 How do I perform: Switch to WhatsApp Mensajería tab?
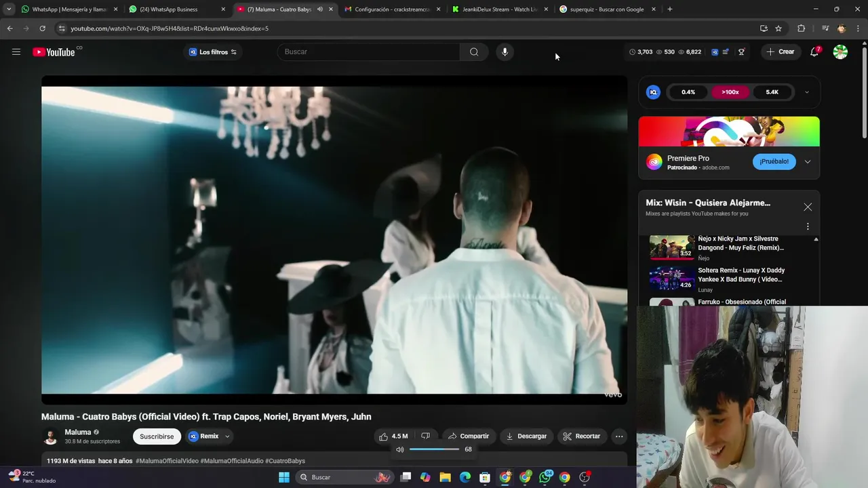click(x=69, y=9)
